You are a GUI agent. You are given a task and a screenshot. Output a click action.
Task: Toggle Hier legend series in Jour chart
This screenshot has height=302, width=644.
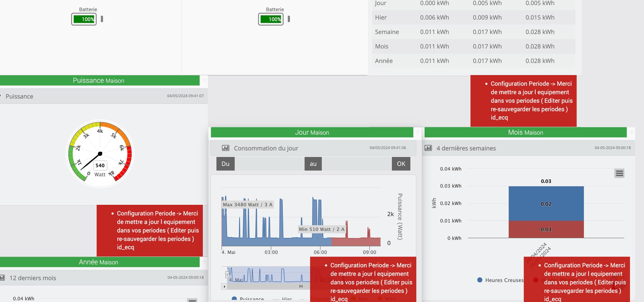coord(283,299)
